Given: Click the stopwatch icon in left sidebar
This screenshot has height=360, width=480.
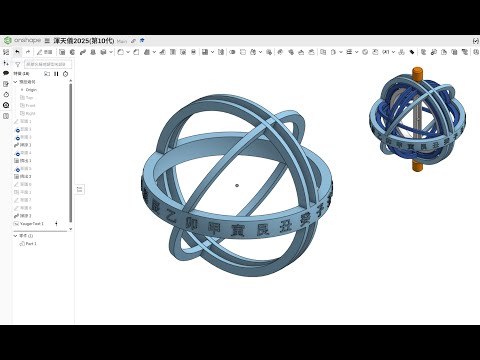Looking at the screenshot, I should (6, 95).
